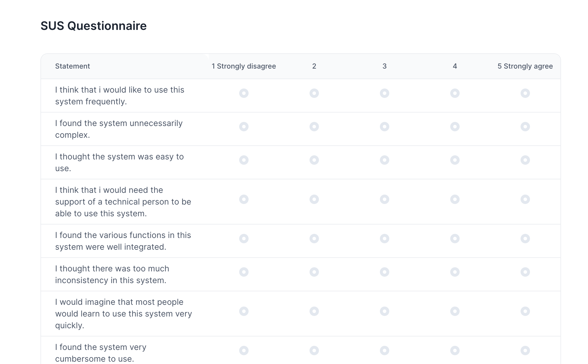This screenshot has width=588, height=364.
Task: Select 5 for 'support of a technical person'
Action: coord(525,199)
